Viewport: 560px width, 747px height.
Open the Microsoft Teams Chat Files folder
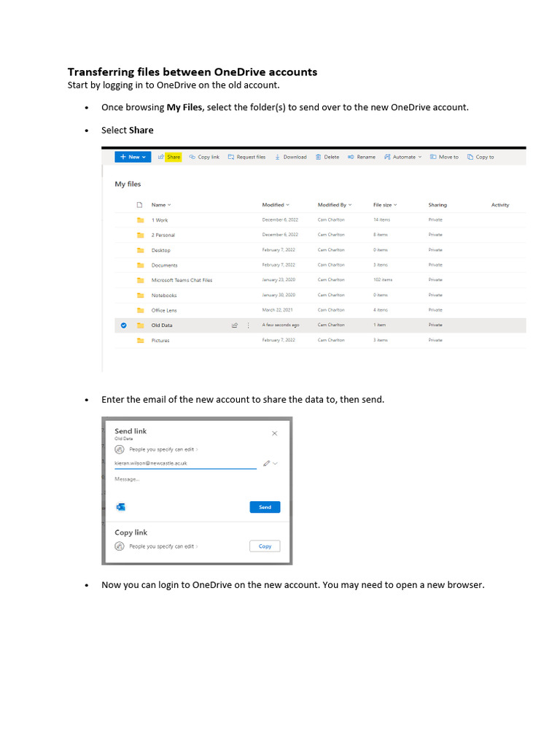pos(182,280)
